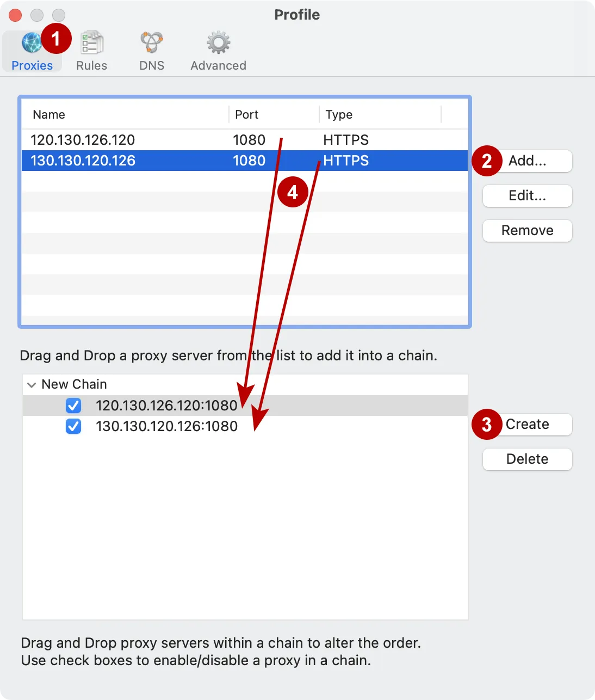595x700 pixels.
Task: Switch to the Rules tab
Action: [x=91, y=52]
